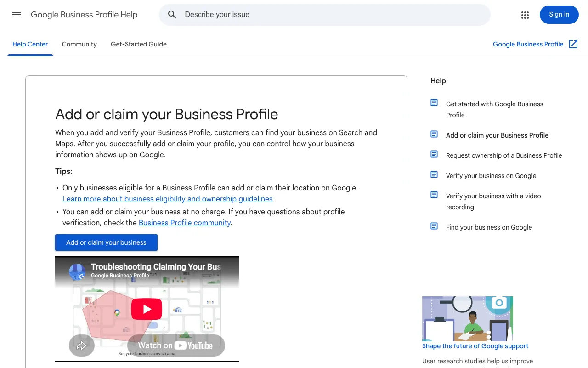Click the article icon beside Verify with a video recording
The width and height of the screenshot is (588, 368).
[434, 195]
